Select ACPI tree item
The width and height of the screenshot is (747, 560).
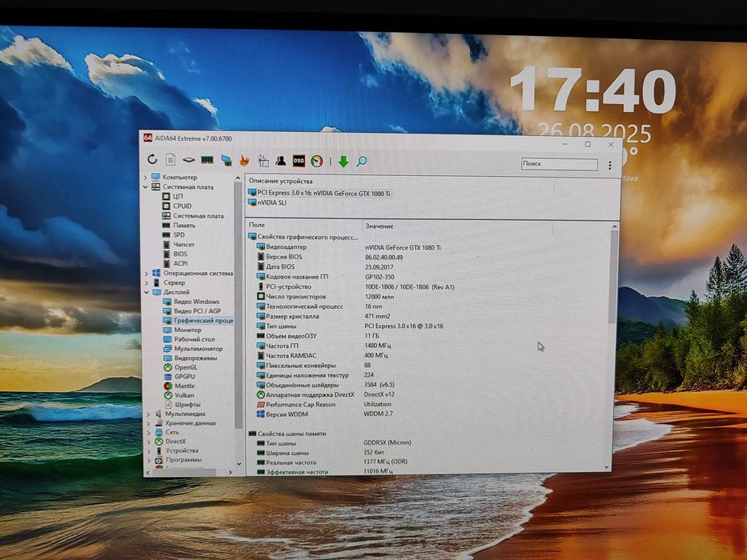[x=180, y=263]
